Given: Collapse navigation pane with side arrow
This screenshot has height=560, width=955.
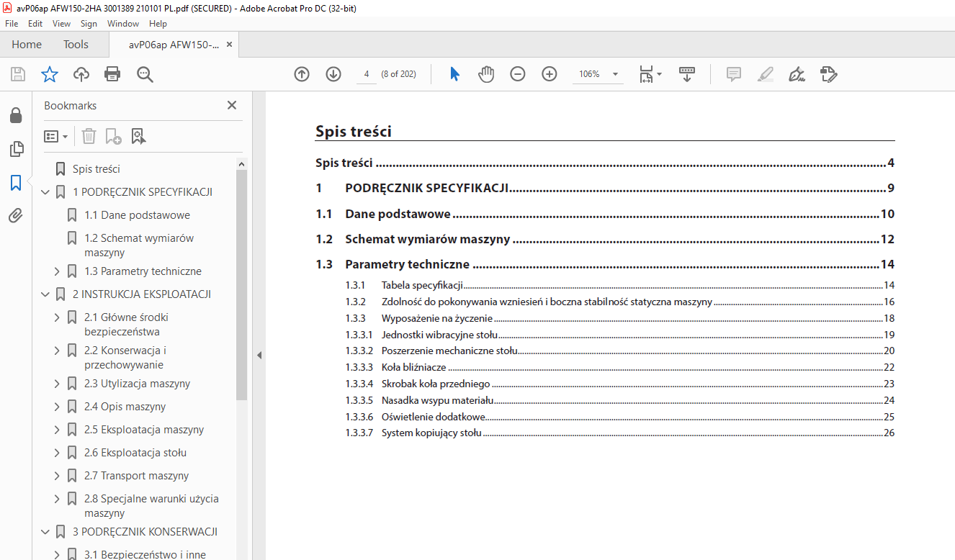Looking at the screenshot, I should coord(259,355).
